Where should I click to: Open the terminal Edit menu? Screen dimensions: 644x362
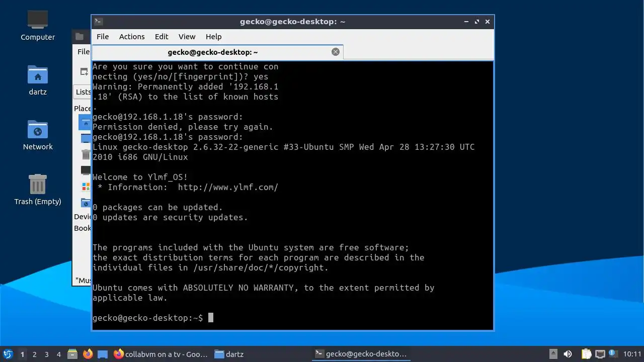[x=162, y=37]
